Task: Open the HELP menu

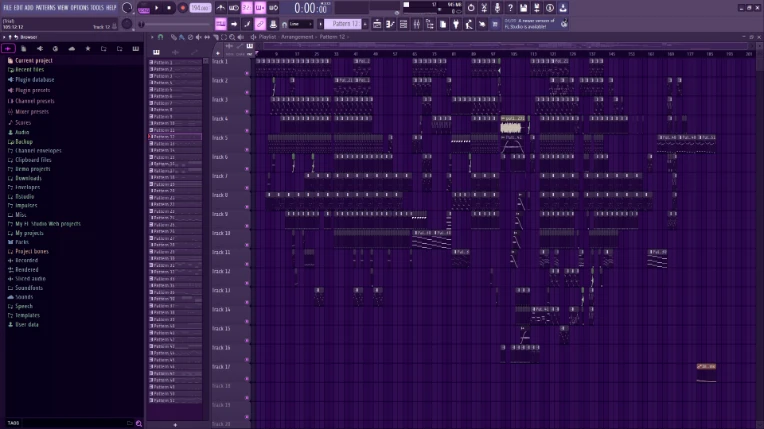Action: click(x=111, y=8)
